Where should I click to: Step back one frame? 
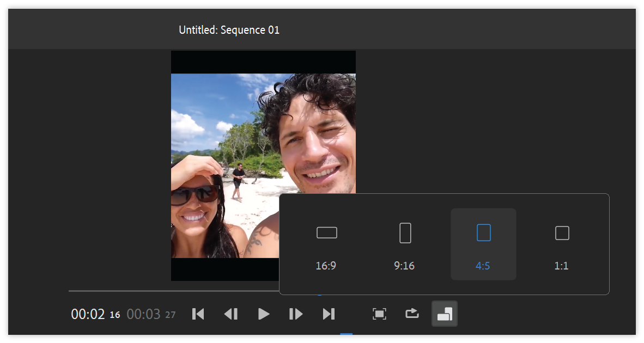click(x=231, y=314)
